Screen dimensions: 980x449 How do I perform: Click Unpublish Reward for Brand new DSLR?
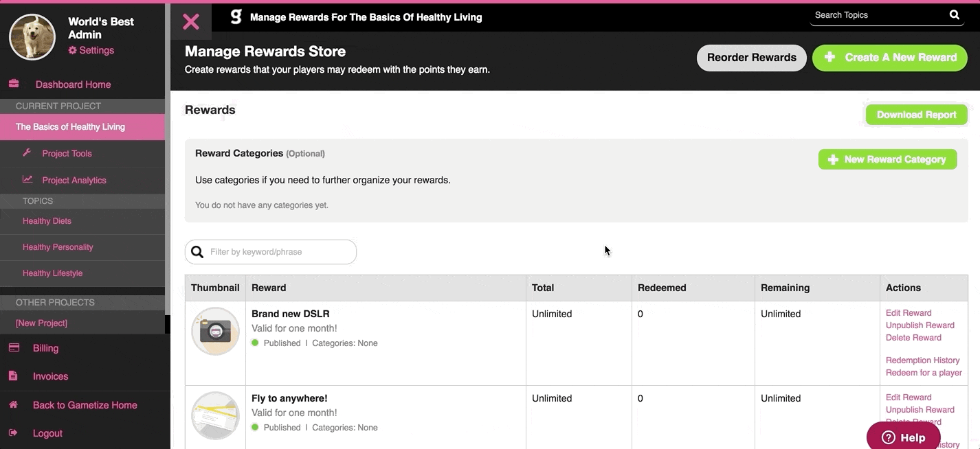(x=920, y=325)
